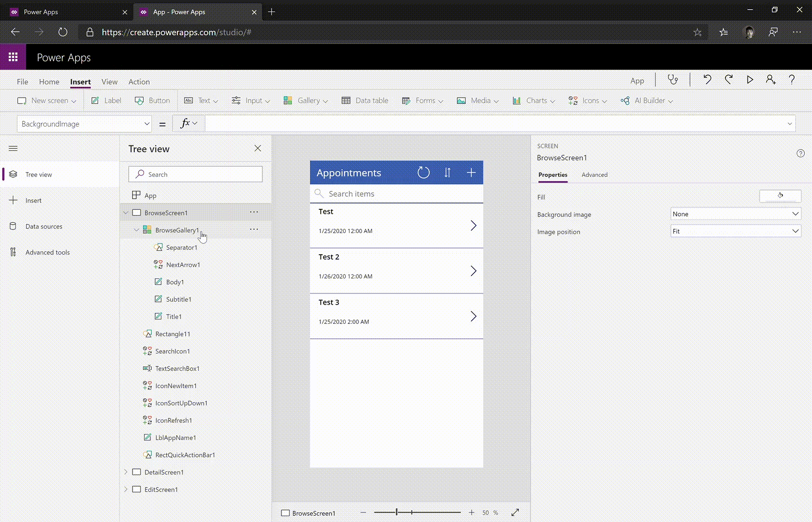Select NextArrow1 in the tree
The image size is (812, 522).
(x=183, y=265)
